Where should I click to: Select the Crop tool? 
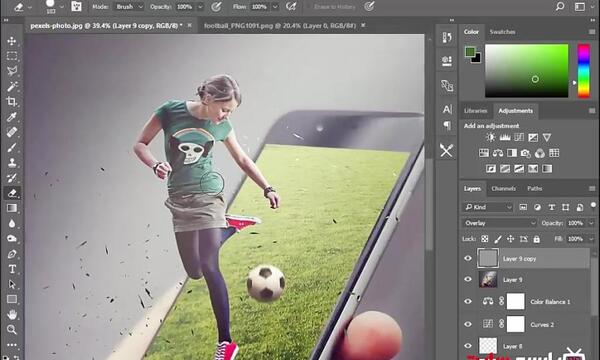[12, 101]
